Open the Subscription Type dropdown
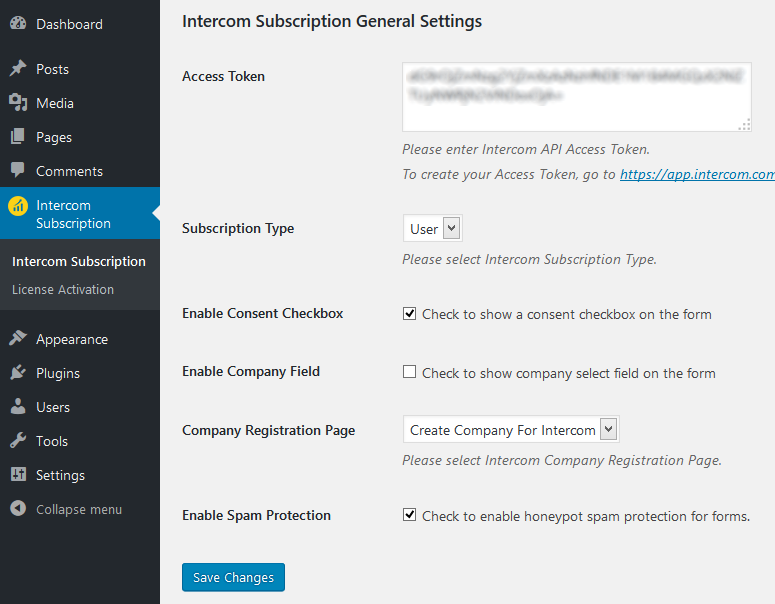 tap(432, 228)
